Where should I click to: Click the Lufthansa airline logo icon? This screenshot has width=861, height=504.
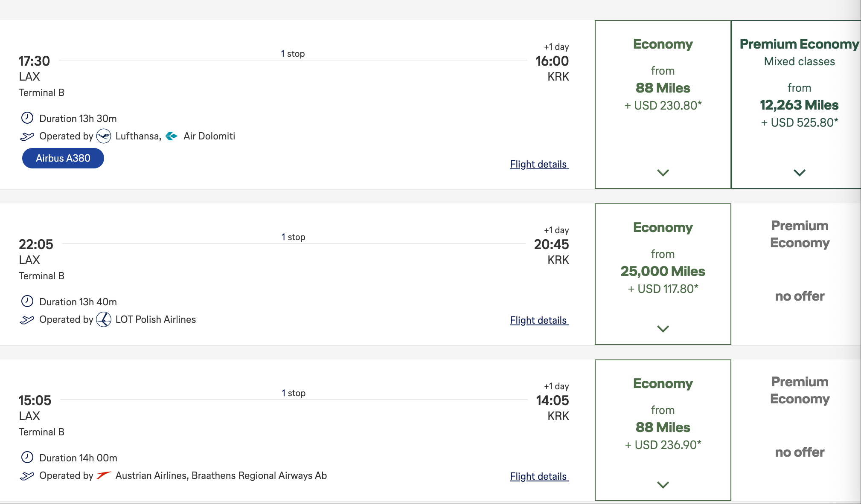pos(104,136)
